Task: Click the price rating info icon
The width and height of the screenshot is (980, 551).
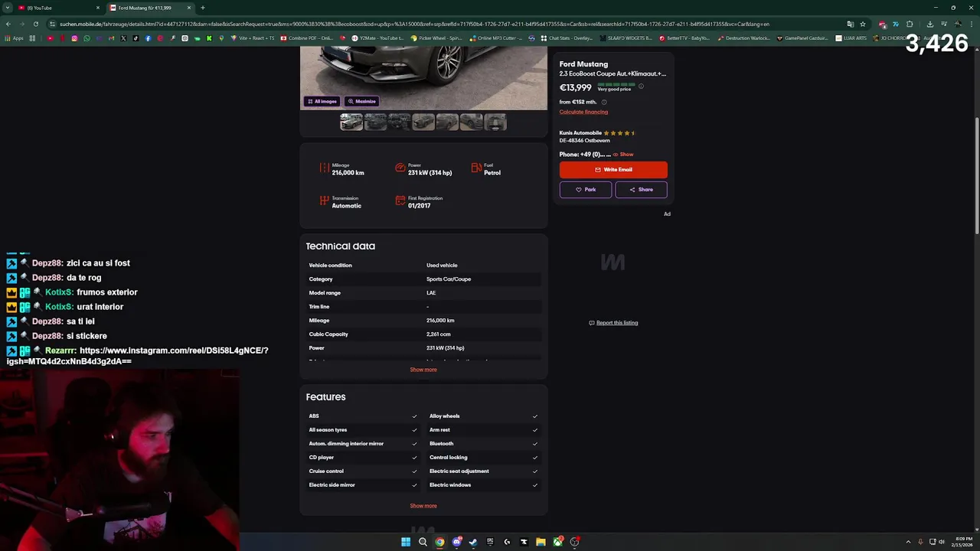Action: 641,86
